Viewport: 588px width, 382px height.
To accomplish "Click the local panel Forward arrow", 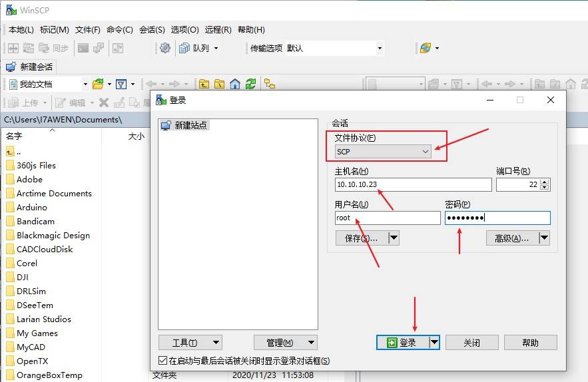I will [x=174, y=84].
